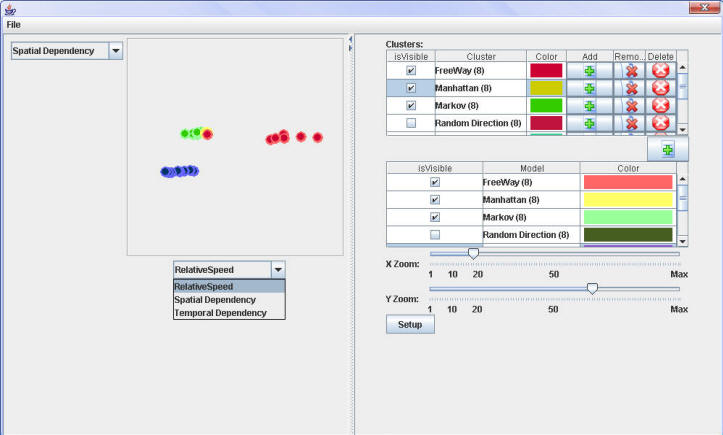Select Temporal Dependency from the open list
723x435 pixels.
[220, 313]
